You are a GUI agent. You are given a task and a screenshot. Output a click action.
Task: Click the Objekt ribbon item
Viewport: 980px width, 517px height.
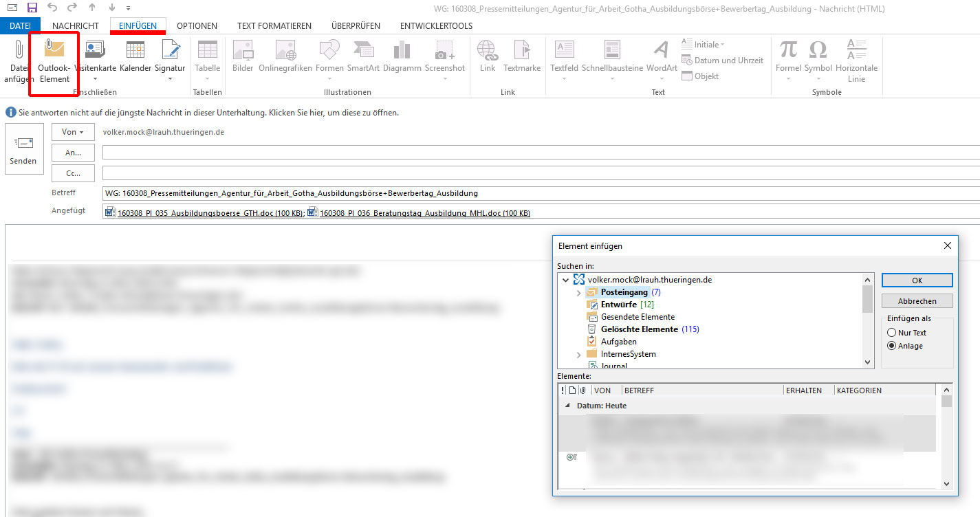point(700,76)
